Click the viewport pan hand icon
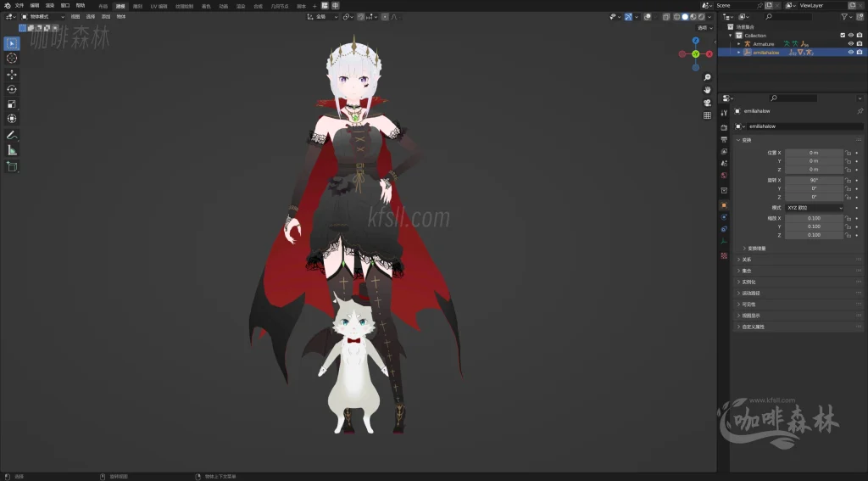 tap(707, 90)
